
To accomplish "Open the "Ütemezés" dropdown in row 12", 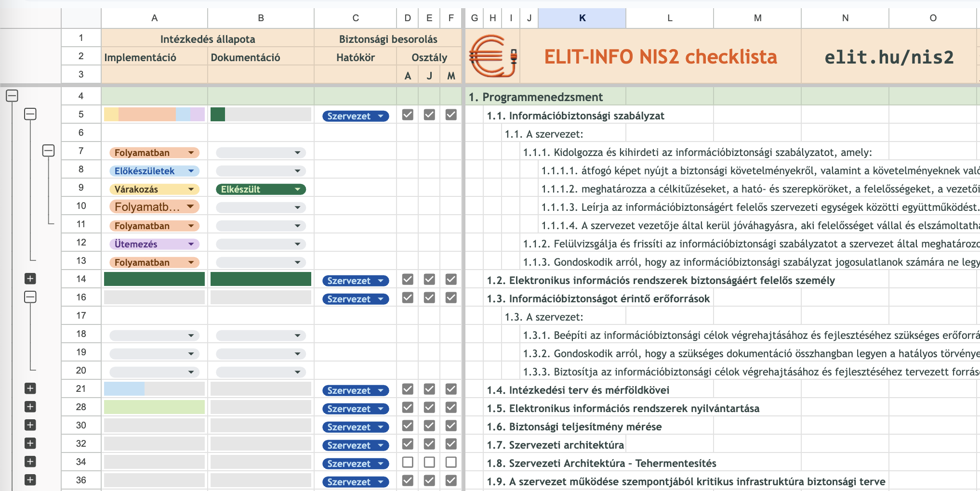I will coord(192,244).
